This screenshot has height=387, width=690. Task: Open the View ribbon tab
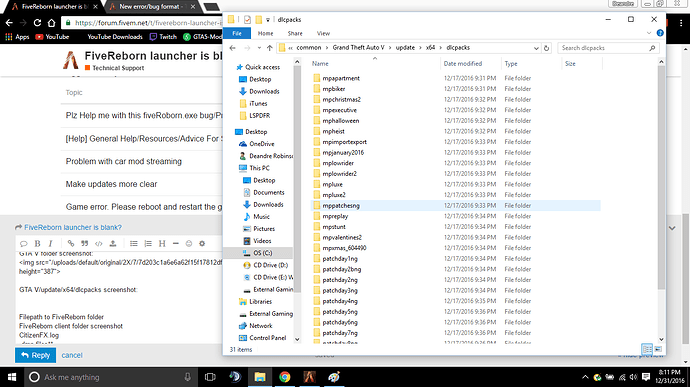point(323,33)
